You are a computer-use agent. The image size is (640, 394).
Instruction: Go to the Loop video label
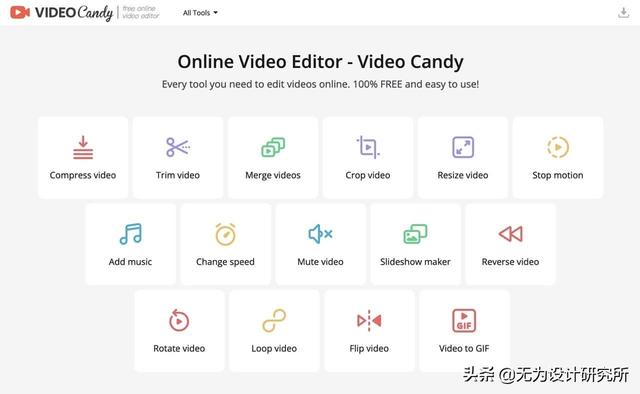point(274,348)
